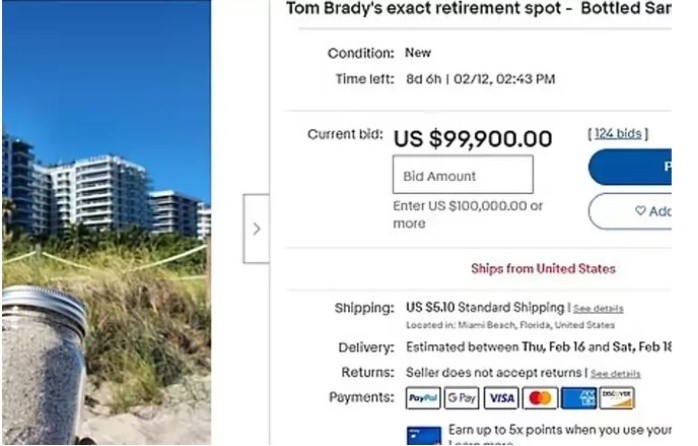Image resolution: width=698 pixels, height=446 pixels.
Task: Click the Bid Amount input field
Action: [462, 175]
